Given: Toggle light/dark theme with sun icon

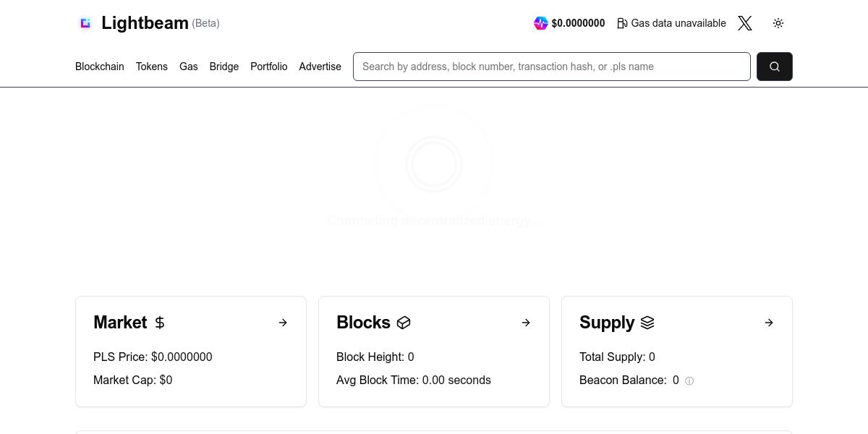Looking at the screenshot, I should pyautogui.click(x=778, y=23).
